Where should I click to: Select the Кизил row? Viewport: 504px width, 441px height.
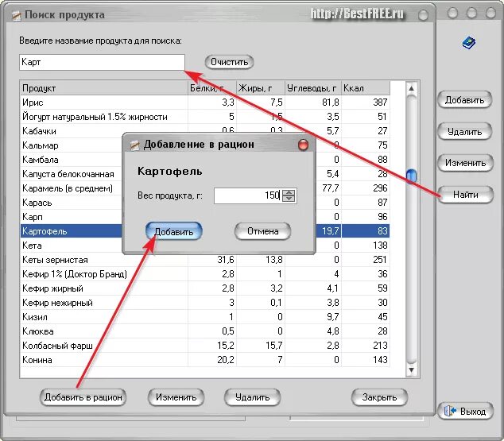point(205,317)
